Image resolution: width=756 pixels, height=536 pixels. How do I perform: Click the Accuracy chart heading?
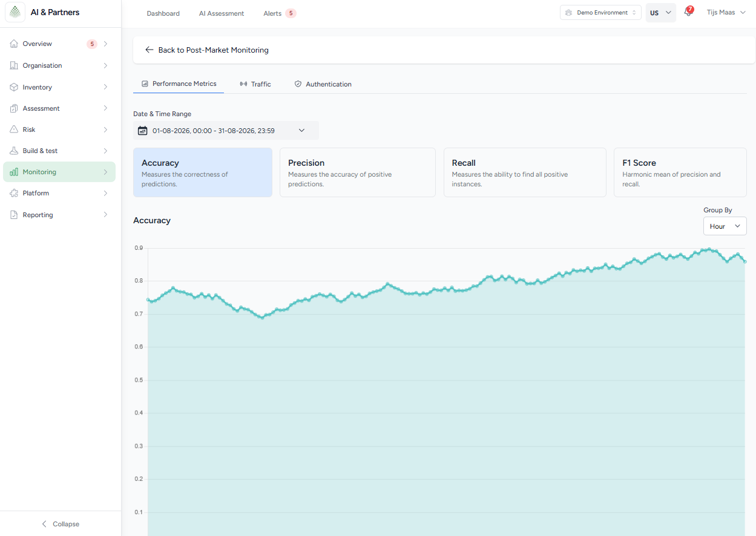pos(152,220)
